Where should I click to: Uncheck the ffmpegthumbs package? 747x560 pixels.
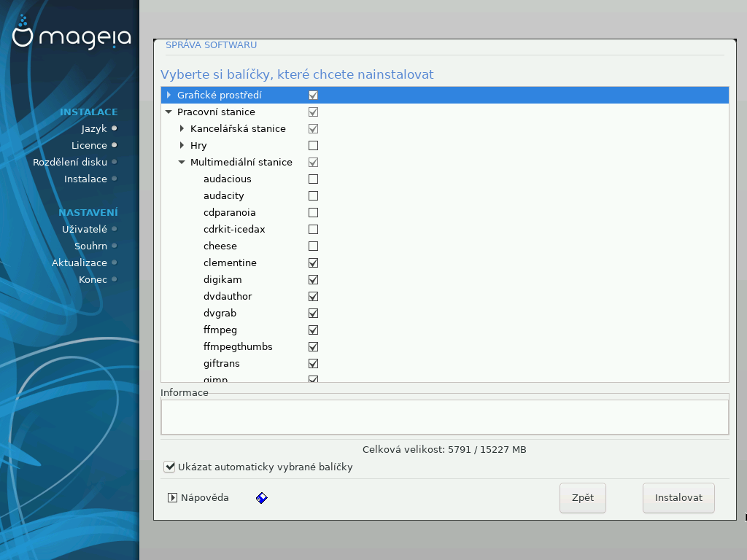coord(313,346)
